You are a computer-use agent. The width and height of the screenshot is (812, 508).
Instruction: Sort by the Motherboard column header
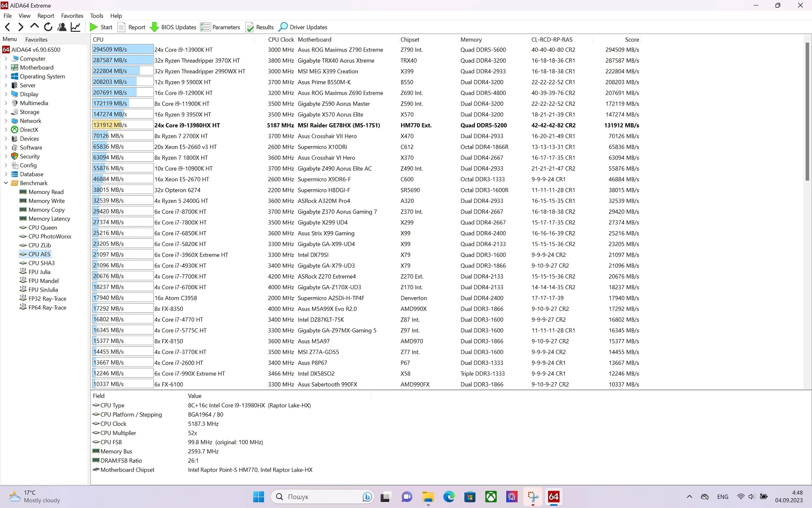[347, 39]
